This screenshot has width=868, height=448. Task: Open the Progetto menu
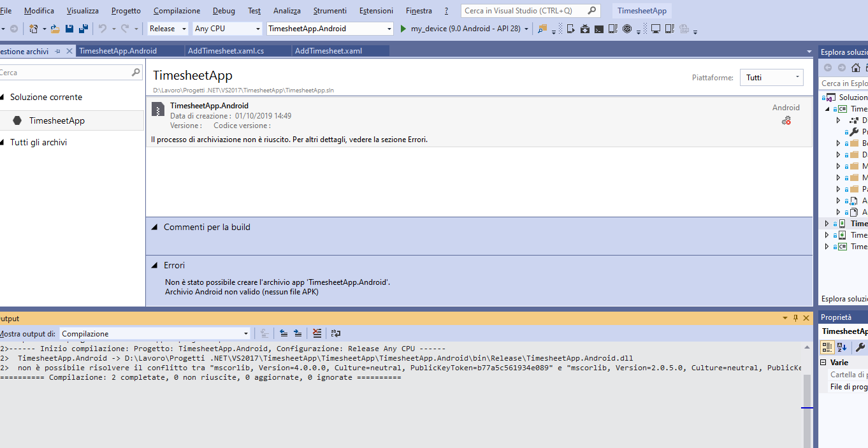(126, 11)
